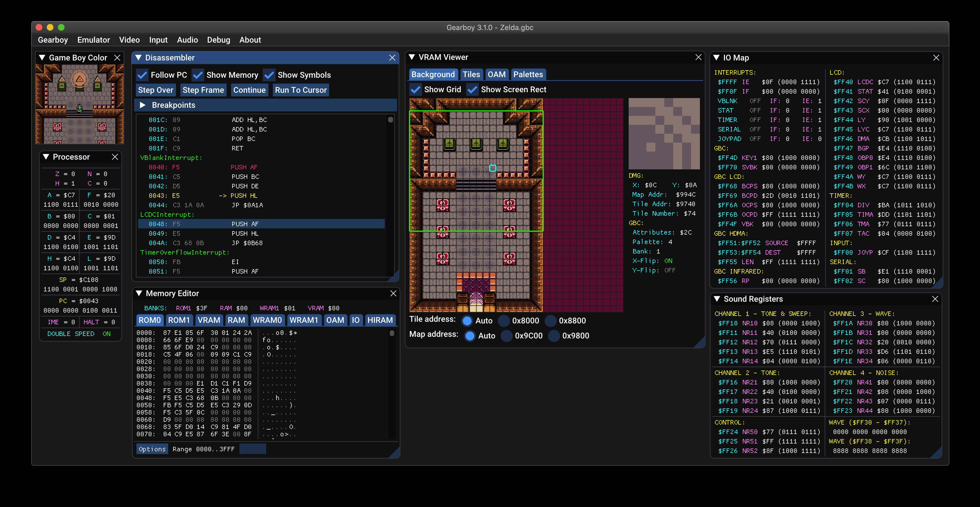Close the Game Boy Color panel
This screenshot has width=980, height=507.
point(117,57)
